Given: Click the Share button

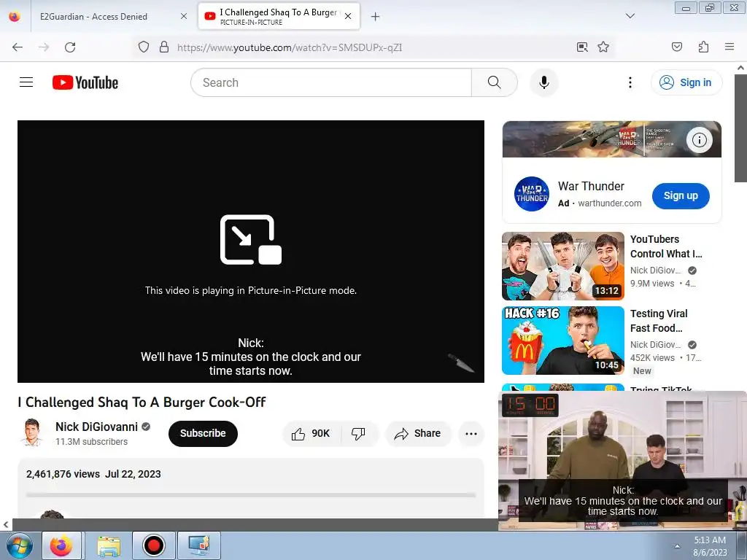Looking at the screenshot, I should pos(417,433).
